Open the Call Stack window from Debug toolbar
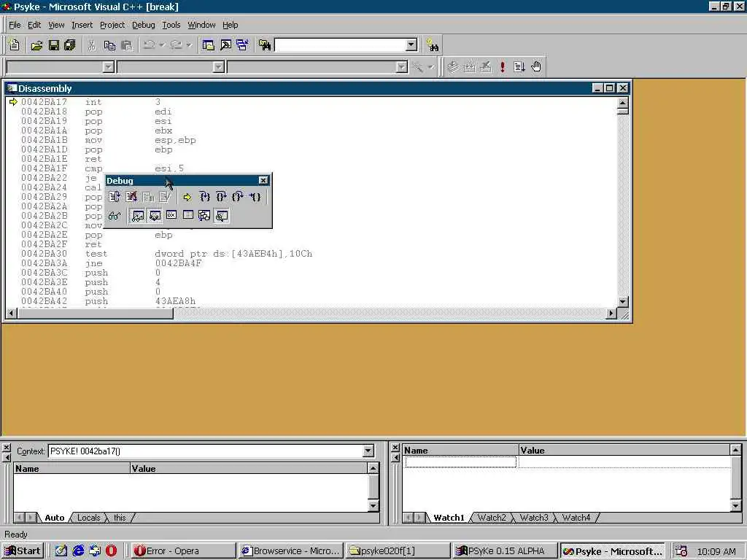The height and width of the screenshot is (560, 747). pyautogui.click(x=204, y=216)
